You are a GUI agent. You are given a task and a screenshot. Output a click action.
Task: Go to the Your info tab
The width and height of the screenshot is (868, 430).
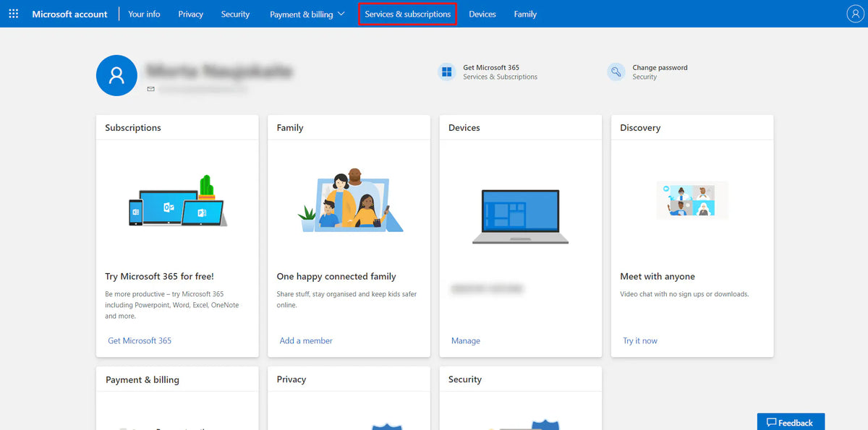tap(144, 14)
